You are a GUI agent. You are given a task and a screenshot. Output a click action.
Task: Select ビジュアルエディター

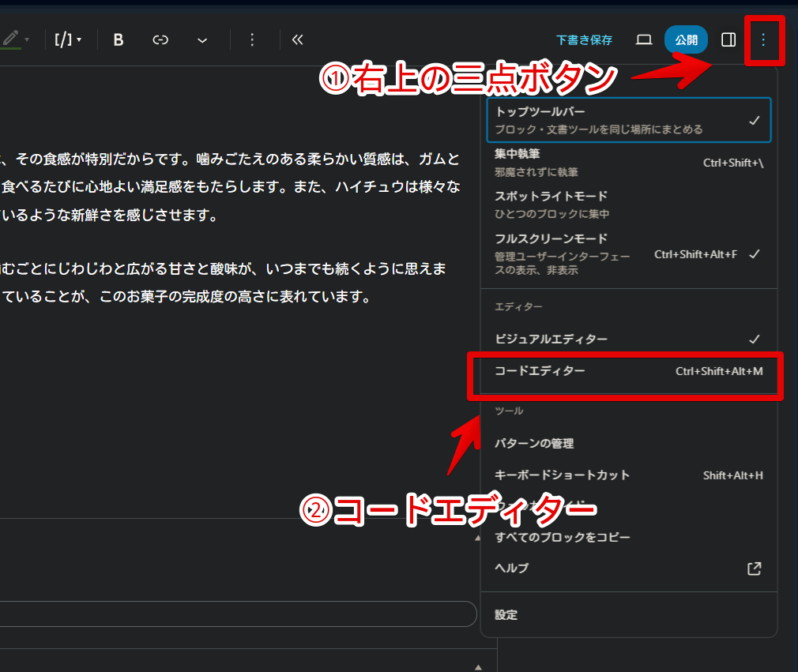point(629,339)
